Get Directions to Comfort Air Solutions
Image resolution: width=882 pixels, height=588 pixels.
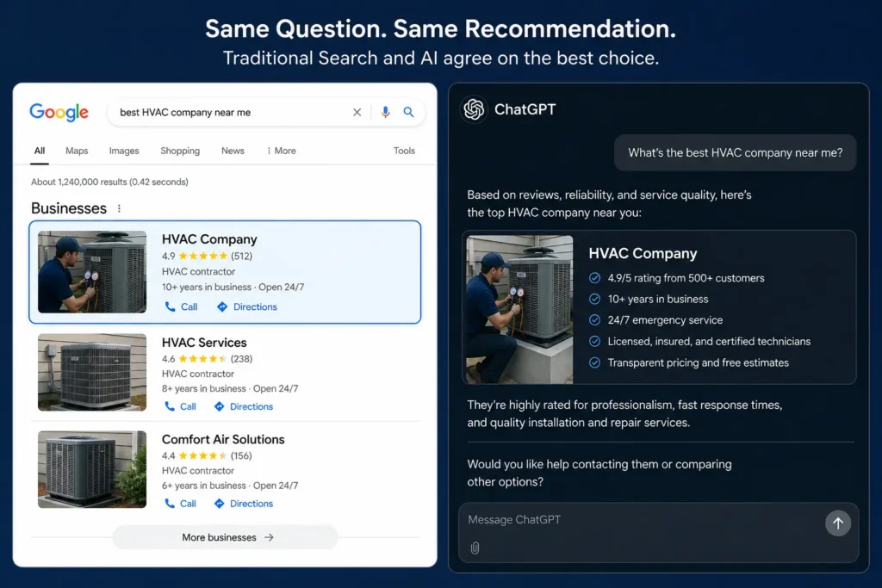click(244, 504)
